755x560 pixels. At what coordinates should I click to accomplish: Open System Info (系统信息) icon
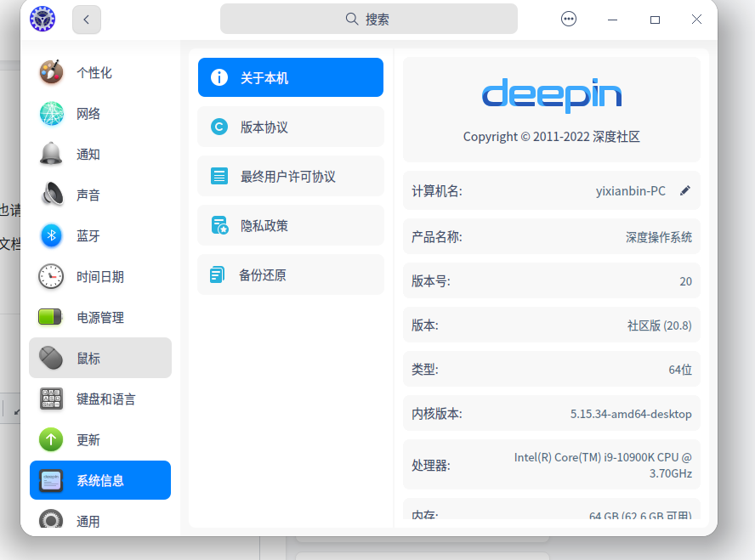click(51, 480)
